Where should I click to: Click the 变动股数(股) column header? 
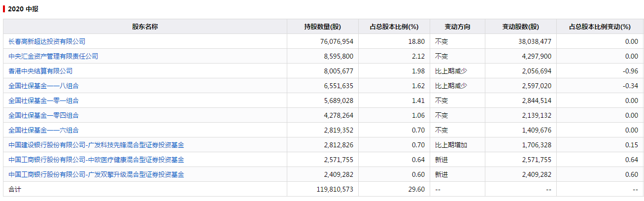click(520, 27)
